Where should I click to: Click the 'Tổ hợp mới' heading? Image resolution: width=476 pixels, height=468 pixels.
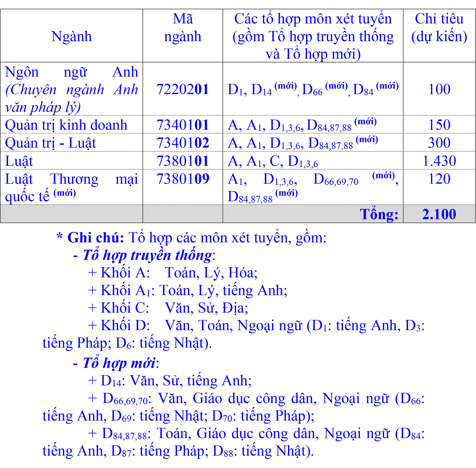coord(119,363)
